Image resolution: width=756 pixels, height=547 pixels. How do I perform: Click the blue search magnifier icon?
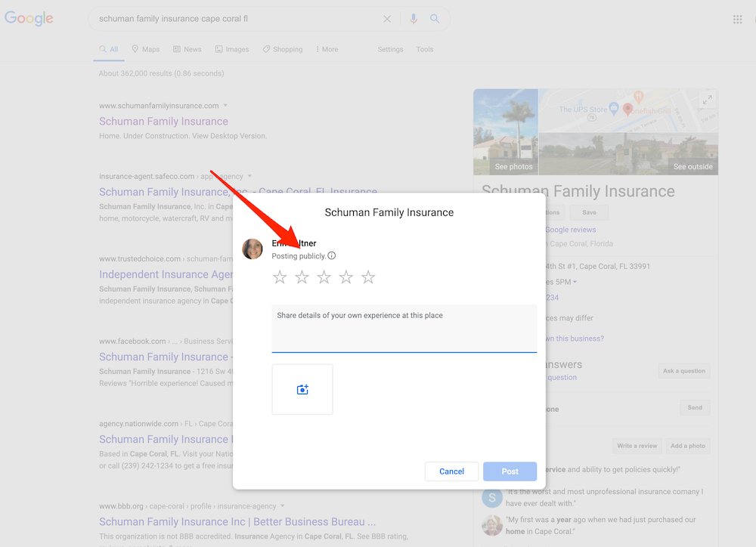click(x=435, y=19)
